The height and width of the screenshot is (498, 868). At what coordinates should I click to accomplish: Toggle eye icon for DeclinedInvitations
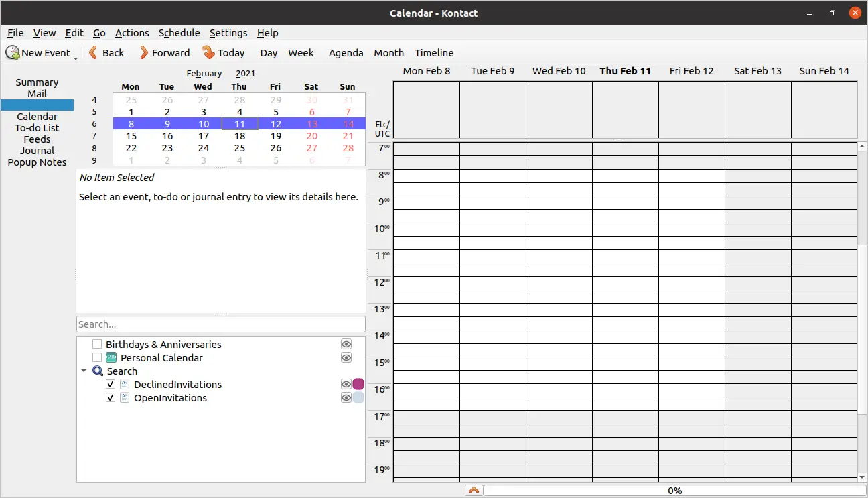coord(346,384)
